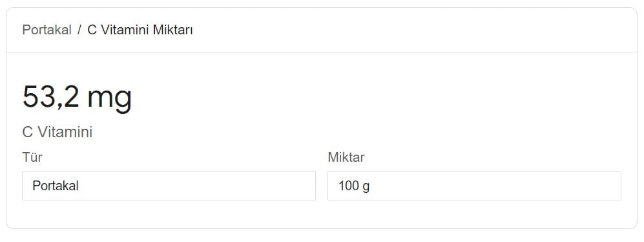This screenshot has width=644, height=242.
Task: Select the 53,2 mg result value
Action: coord(77,97)
